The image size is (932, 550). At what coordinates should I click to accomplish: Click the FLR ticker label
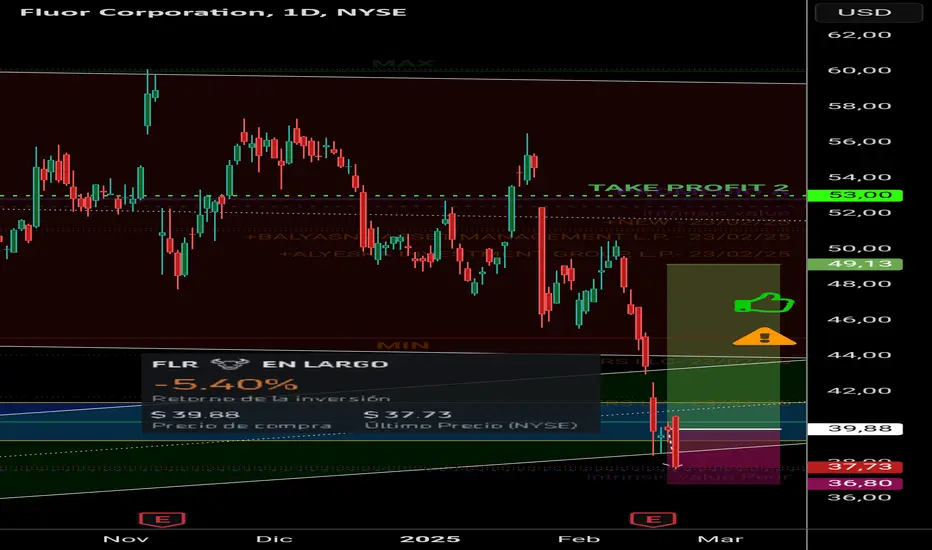175,364
